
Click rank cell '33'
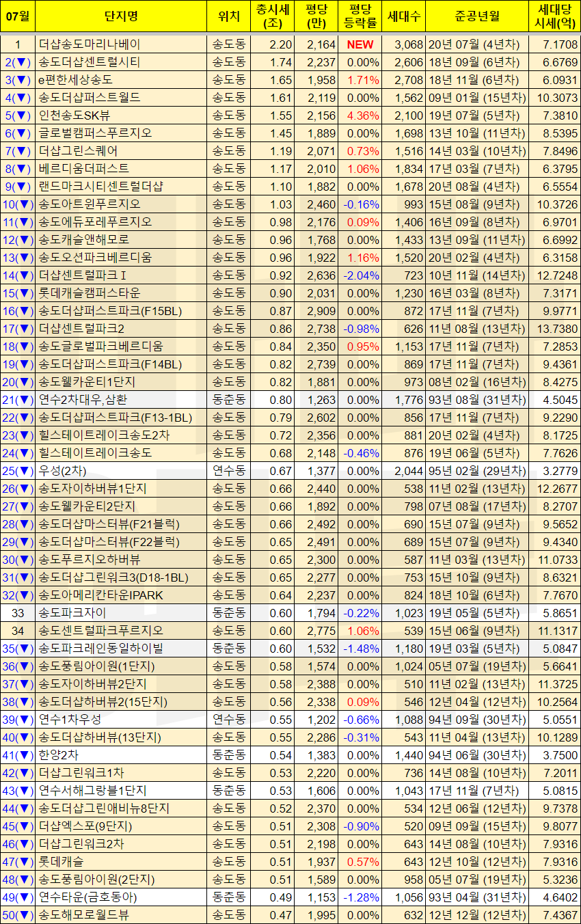pos(18,613)
